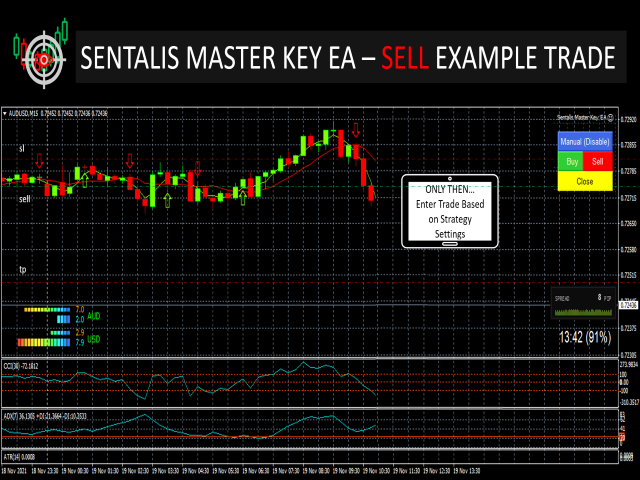Click price axis label 0.72375
This screenshot has width=640, height=480.
629,328
